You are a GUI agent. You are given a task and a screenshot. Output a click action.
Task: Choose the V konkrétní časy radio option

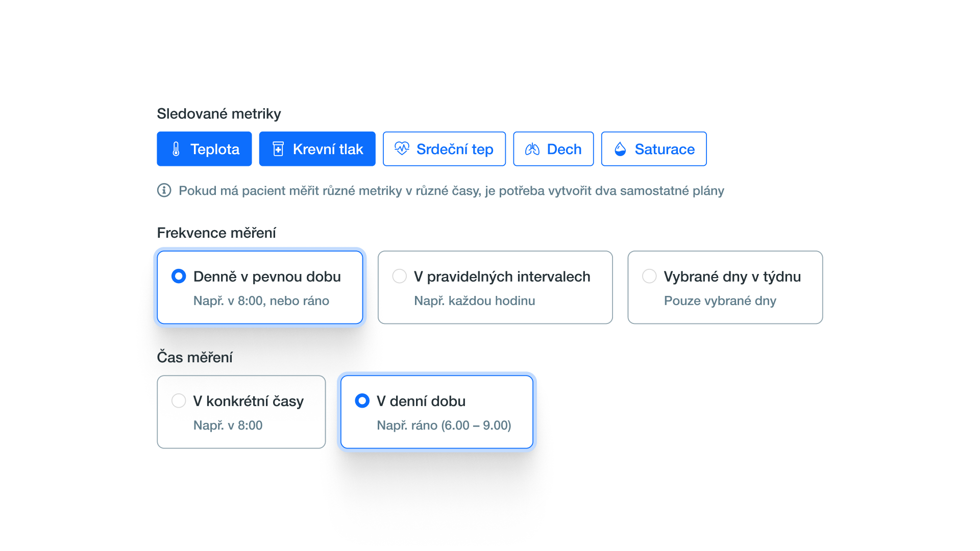tap(179, 400)
